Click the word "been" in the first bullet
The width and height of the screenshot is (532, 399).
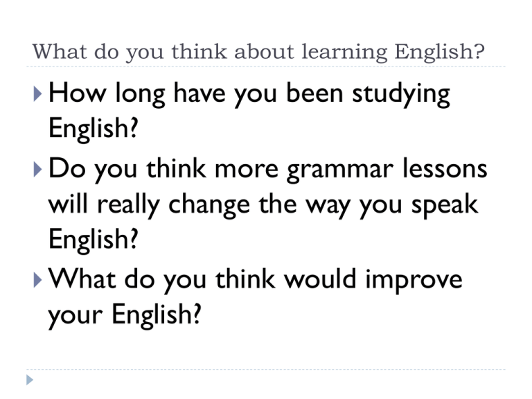pos(314,93)
